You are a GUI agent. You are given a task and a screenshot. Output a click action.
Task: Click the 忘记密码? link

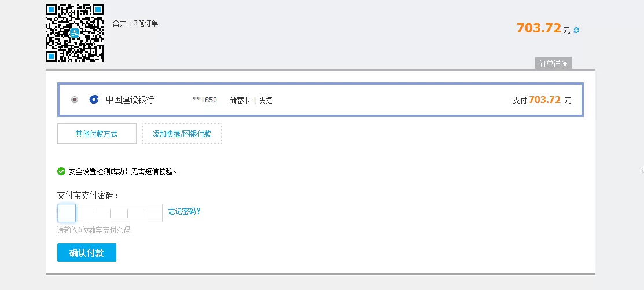tap(185, 211)
